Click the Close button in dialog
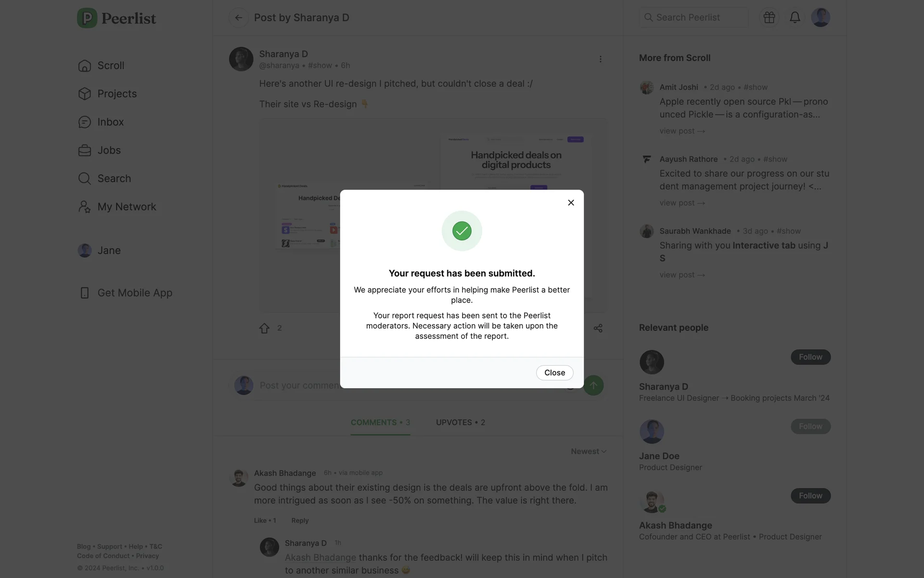This screenshot has width=924, height=578. tap(554, 373)
